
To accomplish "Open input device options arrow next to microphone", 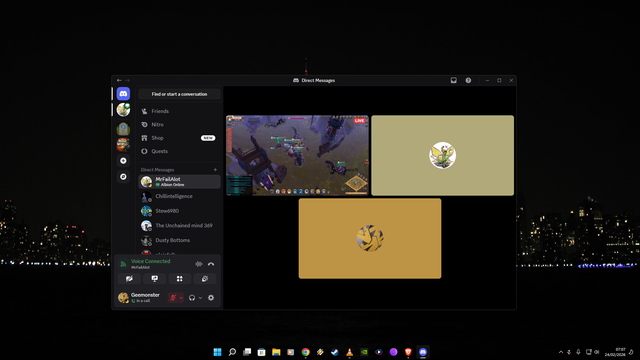I will click(181, 298).
